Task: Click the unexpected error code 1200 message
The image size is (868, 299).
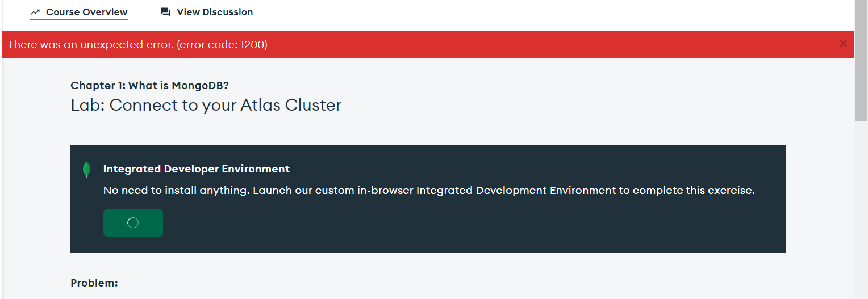Action: click(x=137, y=45)
